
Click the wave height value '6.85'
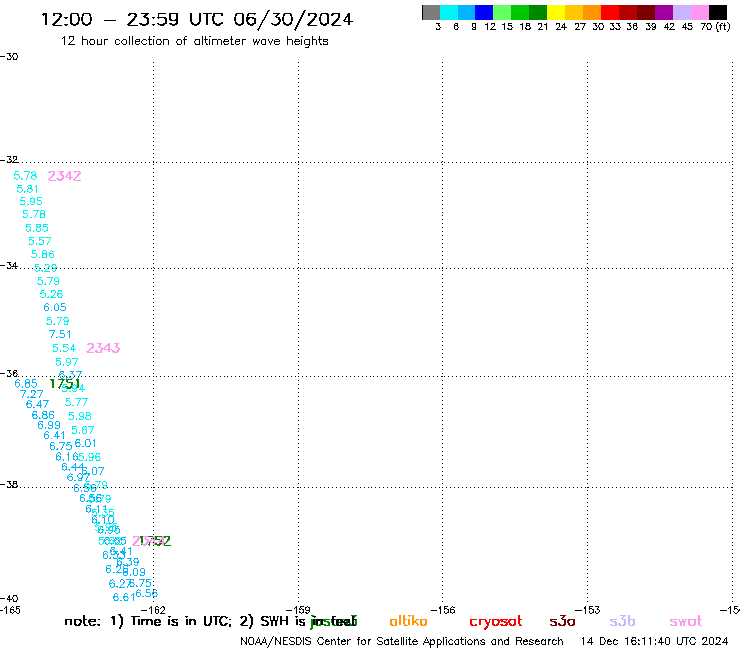[25, 384]
